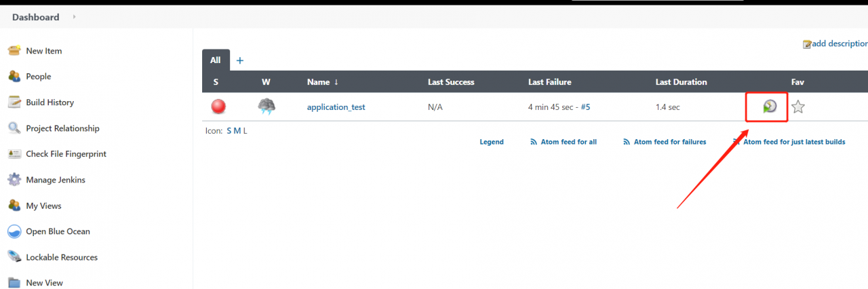Click the Dashboard breadcrumb
The image size is (868, 289).
click(x=35, y=17)
